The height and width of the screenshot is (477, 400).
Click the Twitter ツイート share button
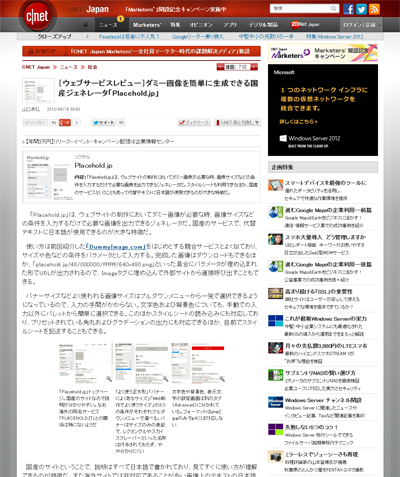(104, 123)
